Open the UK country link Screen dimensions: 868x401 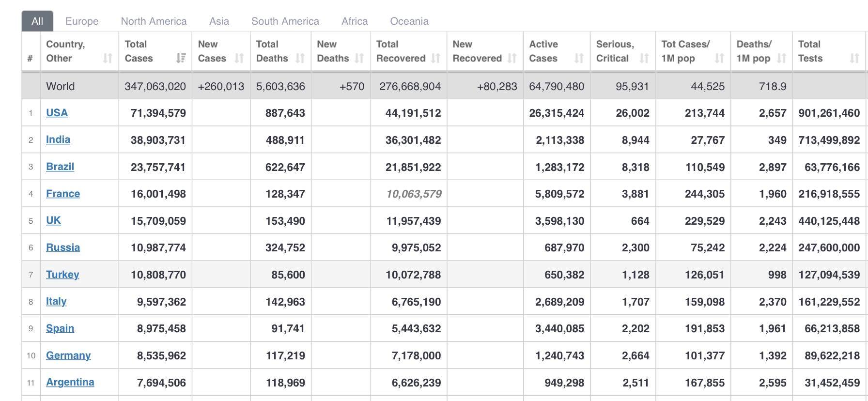pos(53,220)
